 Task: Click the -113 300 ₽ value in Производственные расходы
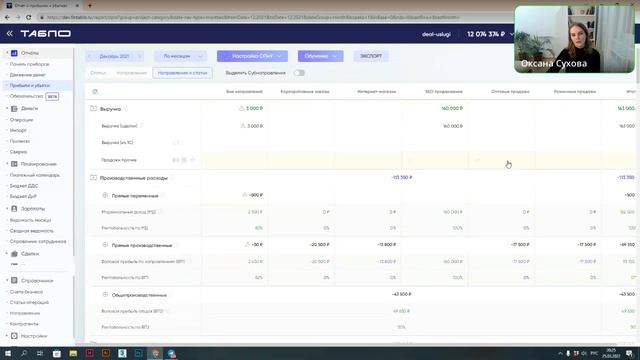point(401,178)
